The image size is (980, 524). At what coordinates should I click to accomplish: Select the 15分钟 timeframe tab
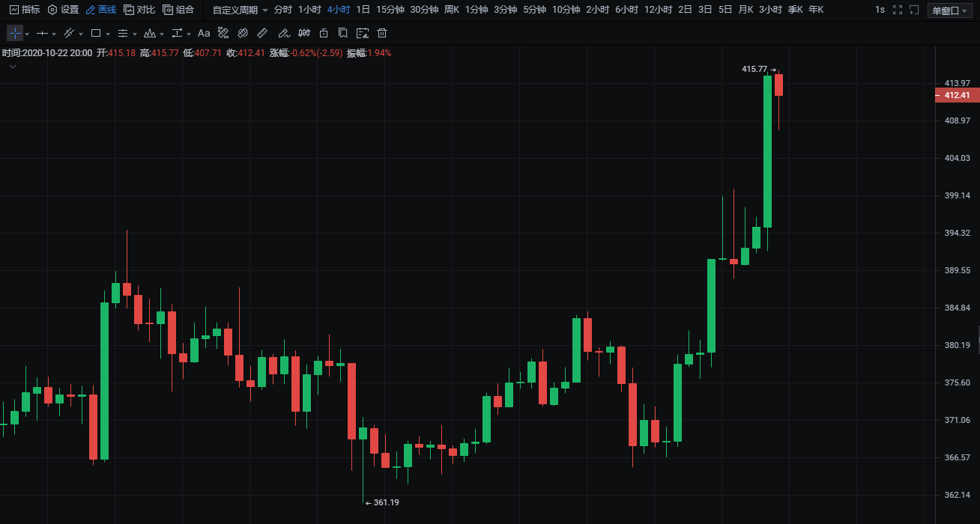390,10
